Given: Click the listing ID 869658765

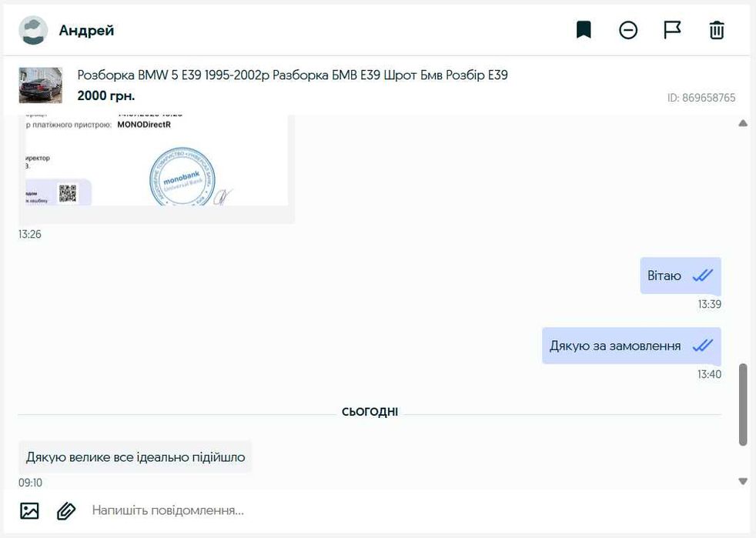Looking at the screenshot, I should coord(701,98).
